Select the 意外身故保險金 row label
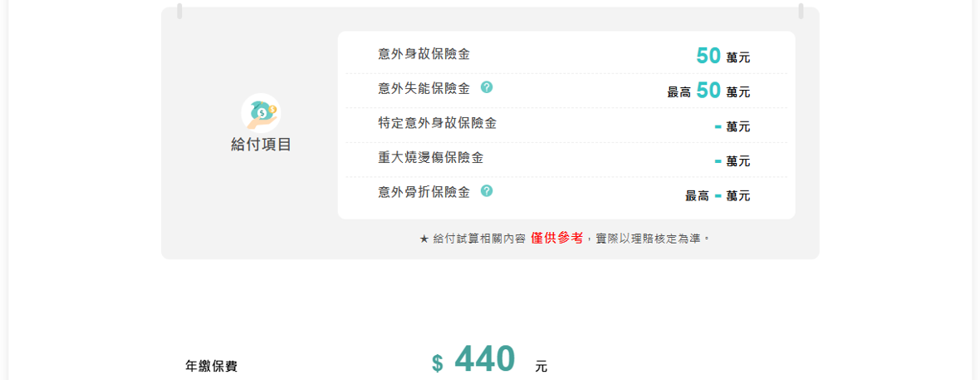Image resolution: width=980 pixels, height=380 pixels. tap(424, 55)
